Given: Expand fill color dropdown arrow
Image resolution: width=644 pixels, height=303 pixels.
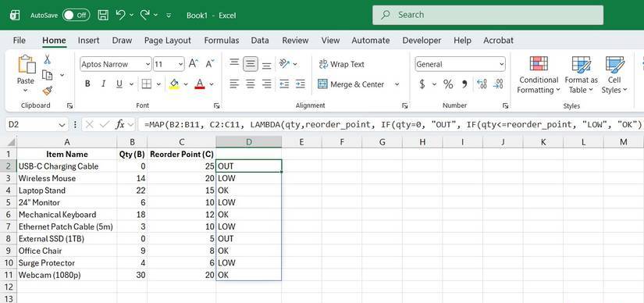Looking at the screenshot, I should pos(186,84).
